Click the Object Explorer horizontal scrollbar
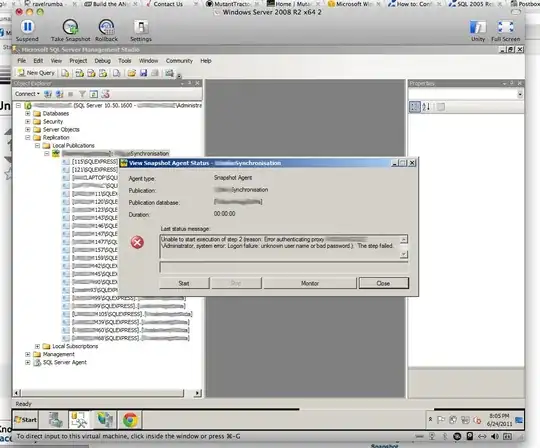The height and width of the screenshot is (448, 540). [103, 393]
